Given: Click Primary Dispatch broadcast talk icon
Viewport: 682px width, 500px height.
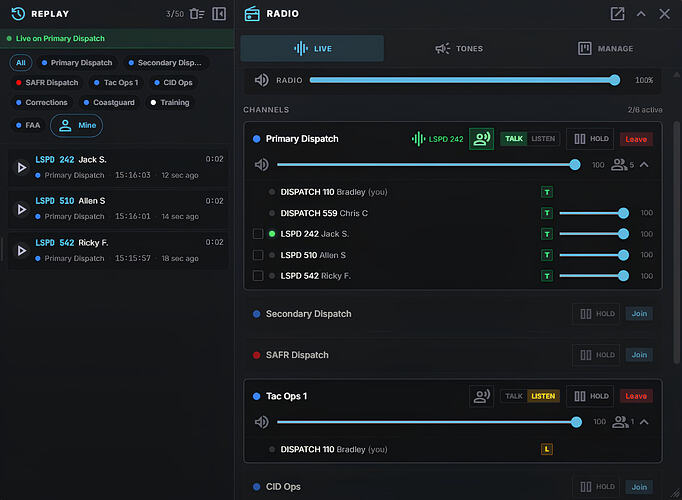Looking at the screenshot, I should [x=481, y=139].
